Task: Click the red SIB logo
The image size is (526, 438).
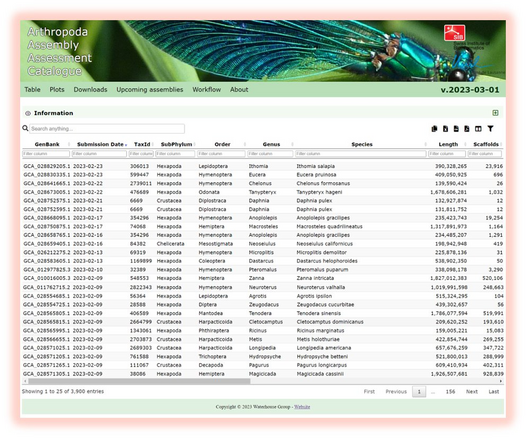Action: (454, 33)
